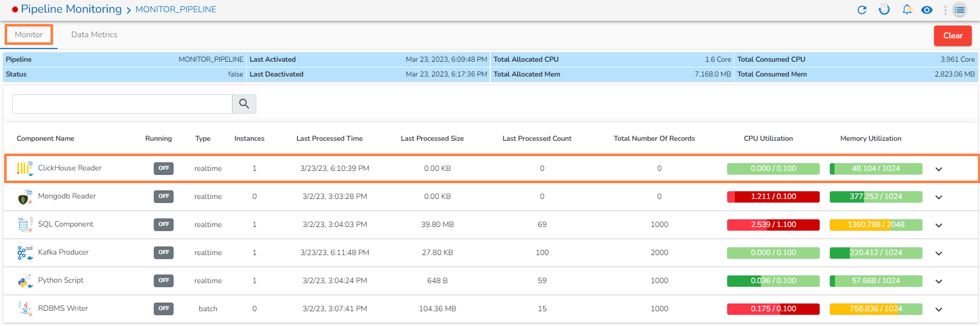Viewport: 980px width, 326px height.
Task: Click the Kafka Producer component icon
Action: click(x=25, y=253)
